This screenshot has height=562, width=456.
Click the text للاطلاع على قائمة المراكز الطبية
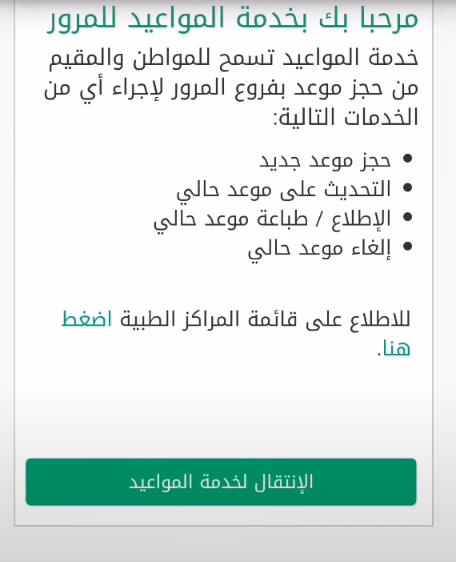pyautogui.click(x=265, y=319)
